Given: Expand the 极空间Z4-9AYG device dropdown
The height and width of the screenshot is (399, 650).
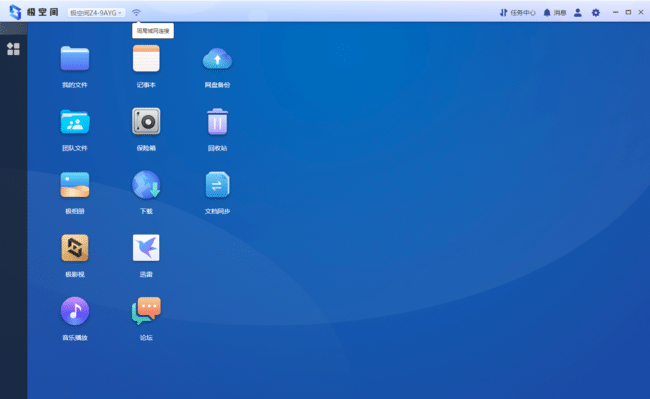Looking at the screenshot, I should pos(96,13).
